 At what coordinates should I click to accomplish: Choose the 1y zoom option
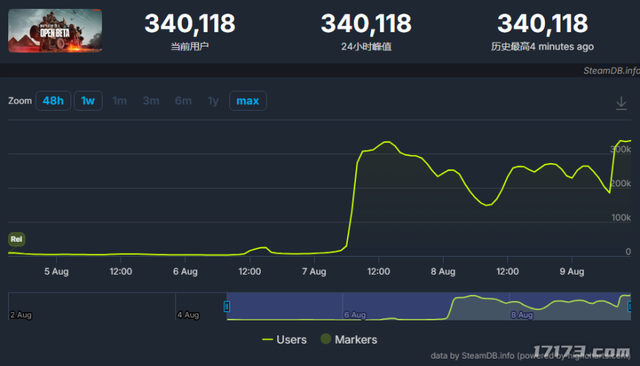click(213, 101)
